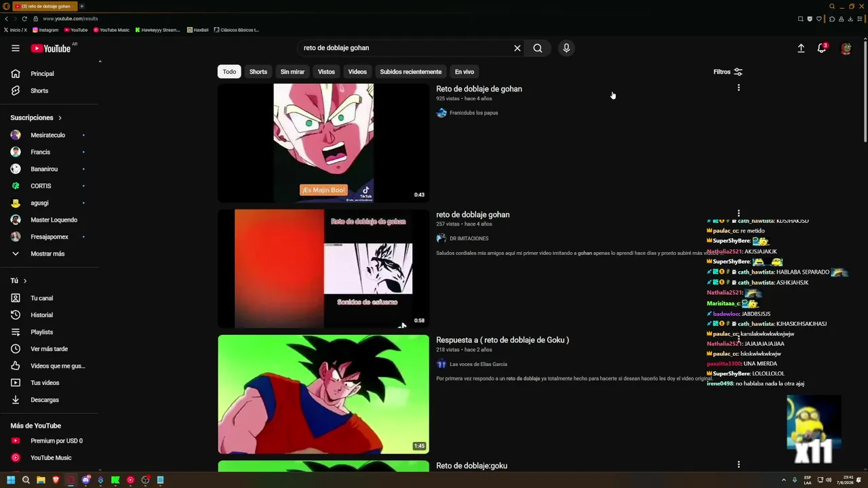Open the Filtros filter options
Image resolution: width=868 pixels, height=488 pixels.
[728, 72]
